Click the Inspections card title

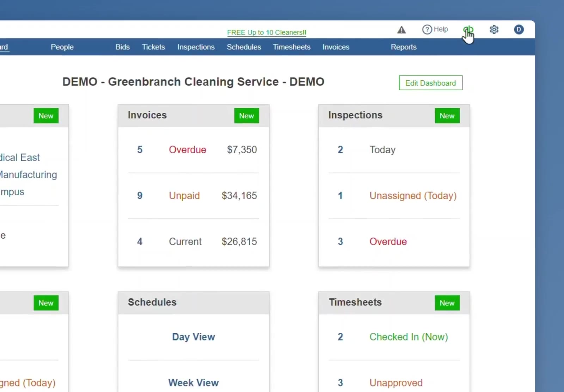355,115
